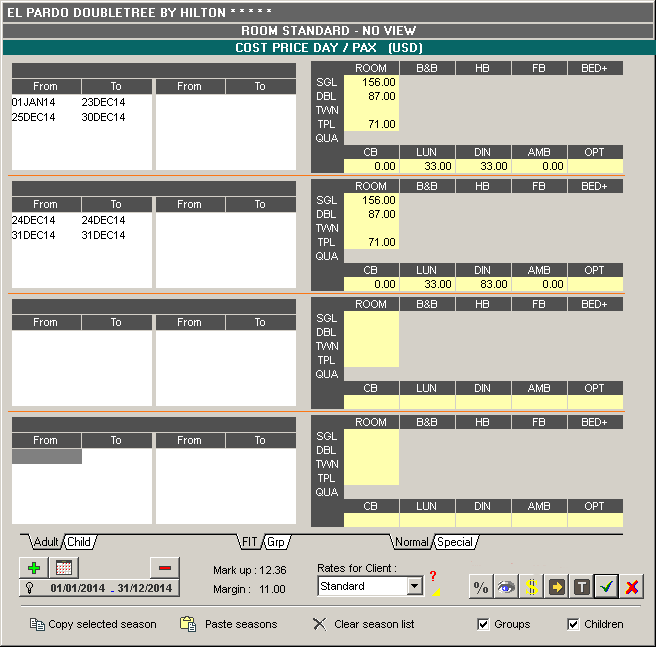Switch to the Child tab

(79, 542)
